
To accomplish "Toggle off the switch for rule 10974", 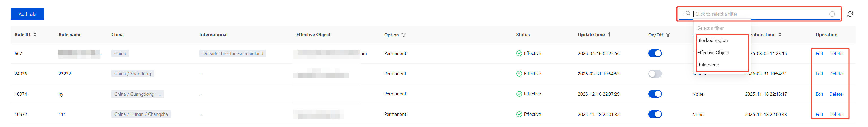I will click(655, 94).
